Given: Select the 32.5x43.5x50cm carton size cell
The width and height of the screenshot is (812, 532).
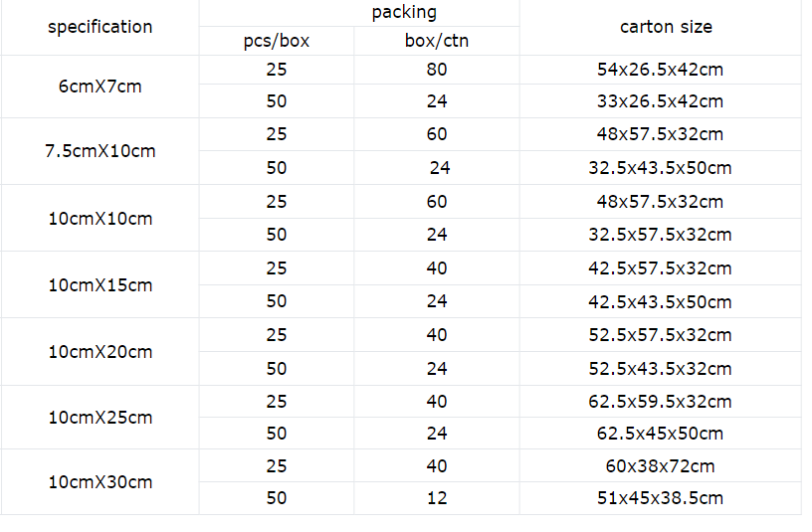Looking at the screenshot, I should [660, 168].
